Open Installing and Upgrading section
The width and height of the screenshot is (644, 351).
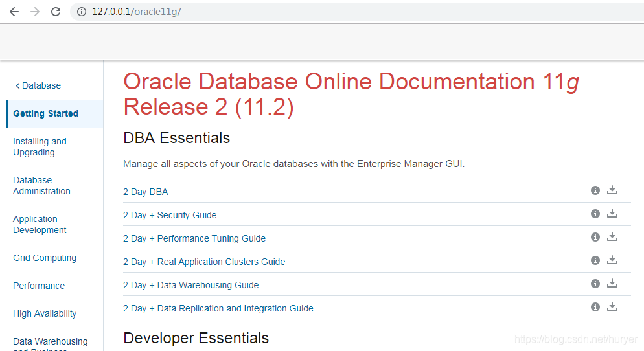coord(40,147)
